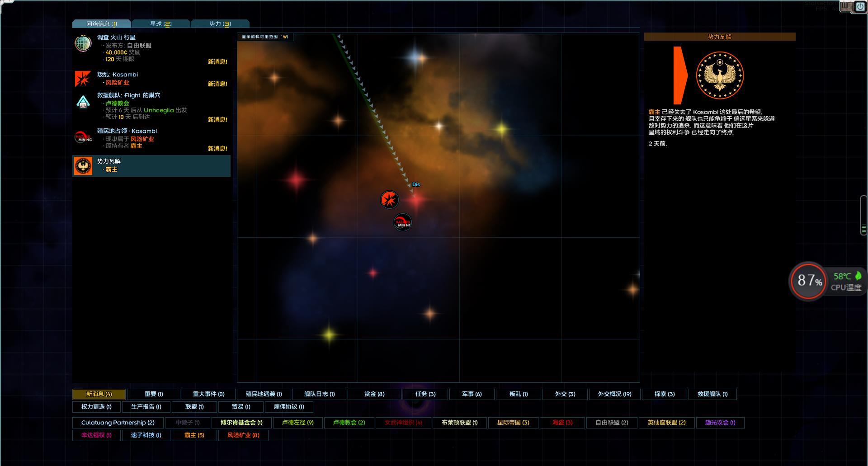Open the 势力 tab
This screenshot has height=466, width=868.
220,24
